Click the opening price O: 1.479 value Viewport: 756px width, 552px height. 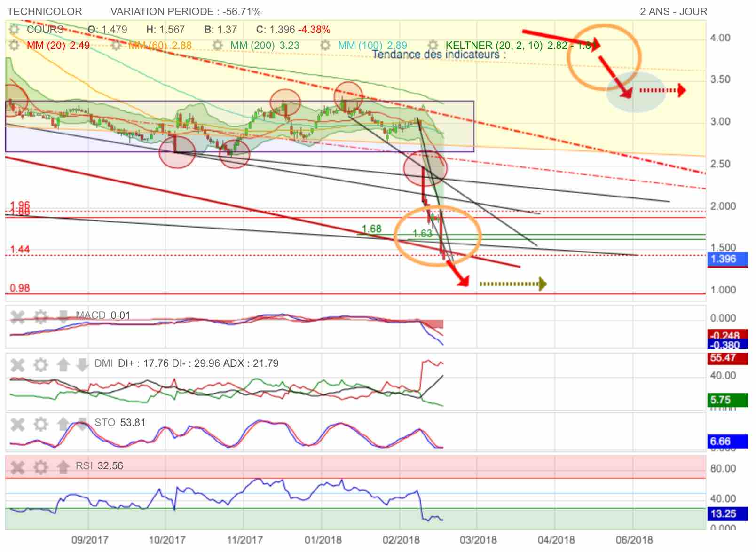point(107,29)
